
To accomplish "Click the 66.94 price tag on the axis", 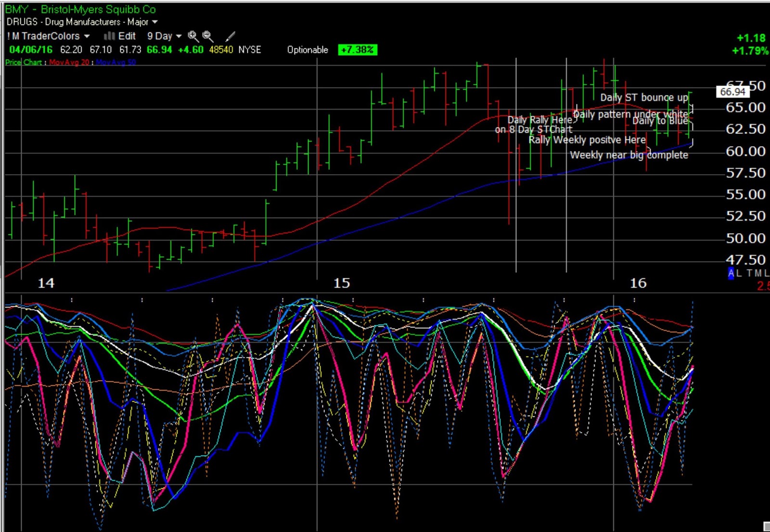I will coord(732,91).
